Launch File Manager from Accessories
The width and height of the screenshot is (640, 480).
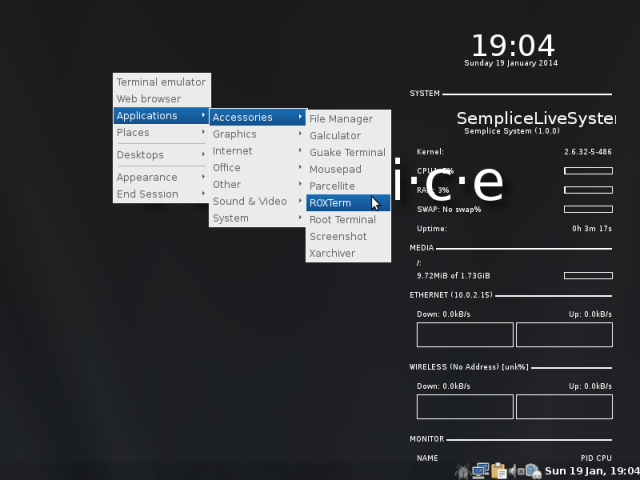(348, 119)
